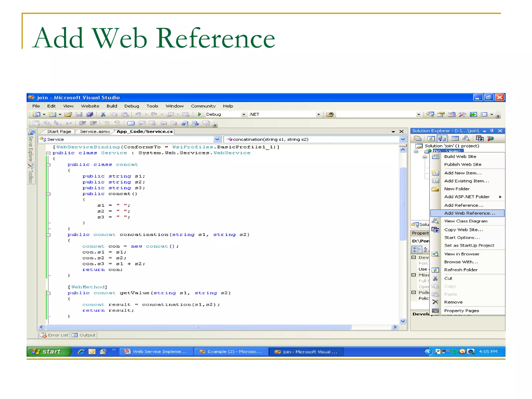The image size is (532, 399).
Task: Open the active files list dropdown arrow
Action: pyautogui.click(x=393, y=132)
